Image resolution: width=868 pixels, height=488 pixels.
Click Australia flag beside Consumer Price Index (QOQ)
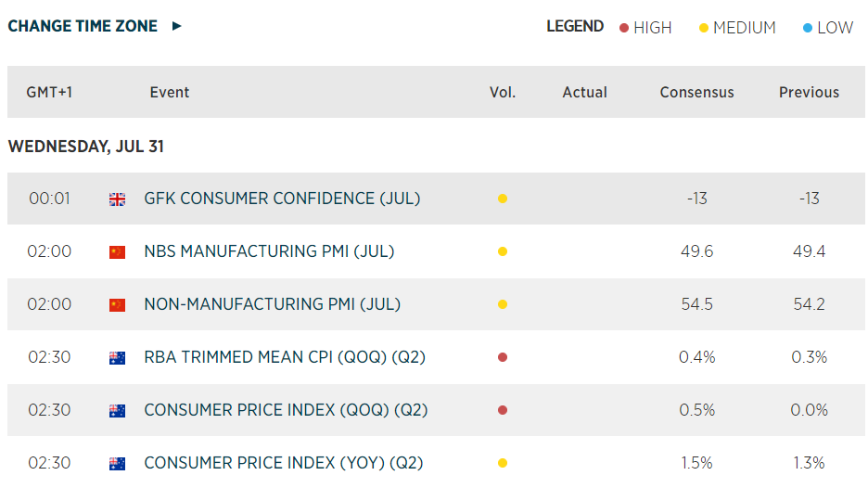tap(117, 410)
